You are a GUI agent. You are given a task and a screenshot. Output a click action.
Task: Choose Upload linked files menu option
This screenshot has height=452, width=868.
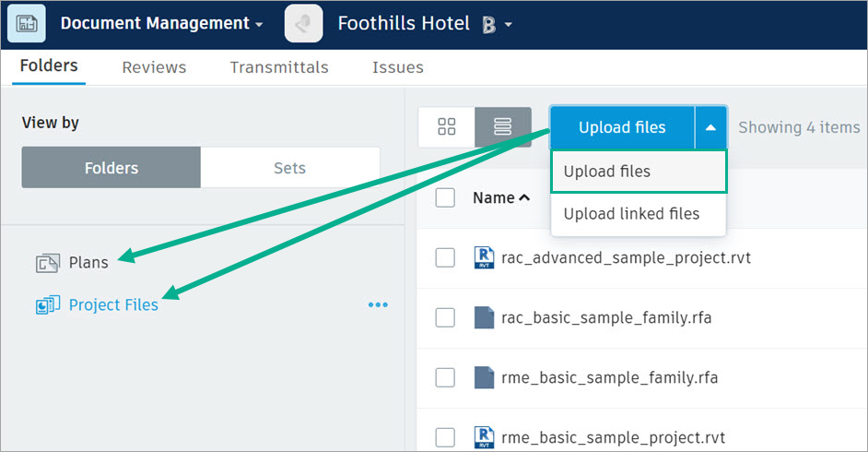click(x=631, y=214)
